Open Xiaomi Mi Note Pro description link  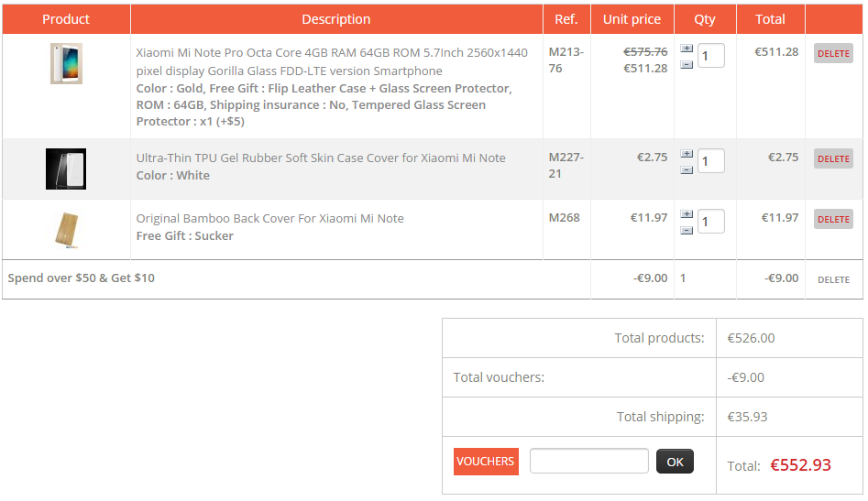pos(332,61)
